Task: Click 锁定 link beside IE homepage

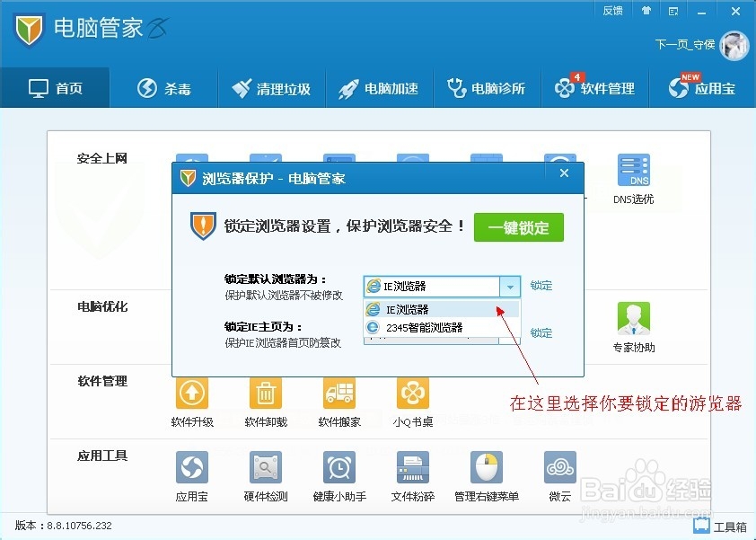Action: [541, 333]
